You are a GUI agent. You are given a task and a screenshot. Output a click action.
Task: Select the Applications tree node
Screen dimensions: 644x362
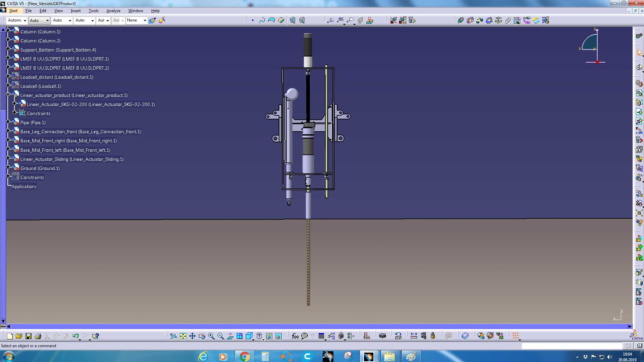click(24, 186)
